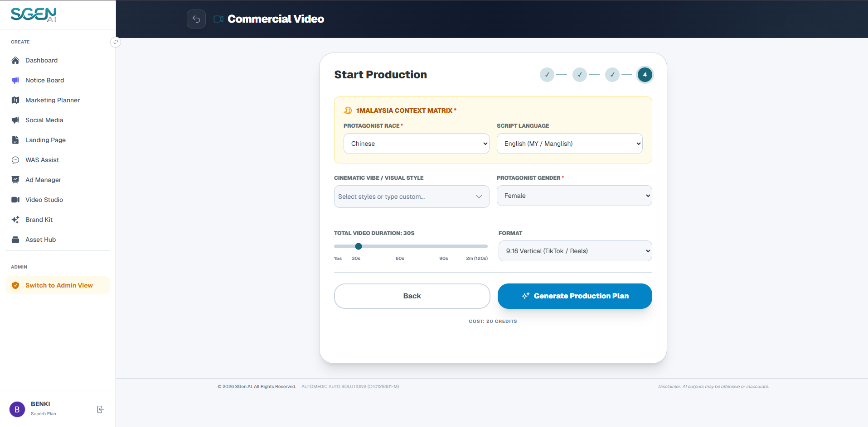Open the Dashboard menu item

[x=58, y=60]
